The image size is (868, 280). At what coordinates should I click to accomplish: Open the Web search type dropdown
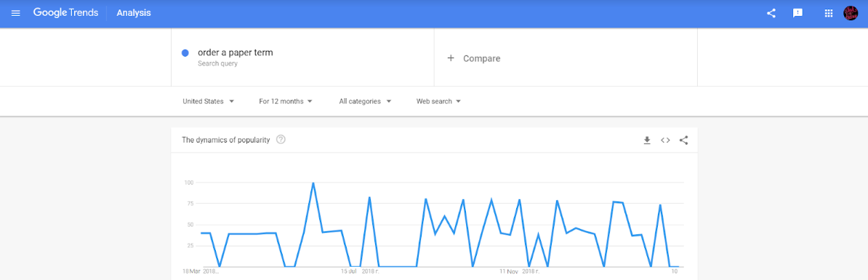(439, 101)
